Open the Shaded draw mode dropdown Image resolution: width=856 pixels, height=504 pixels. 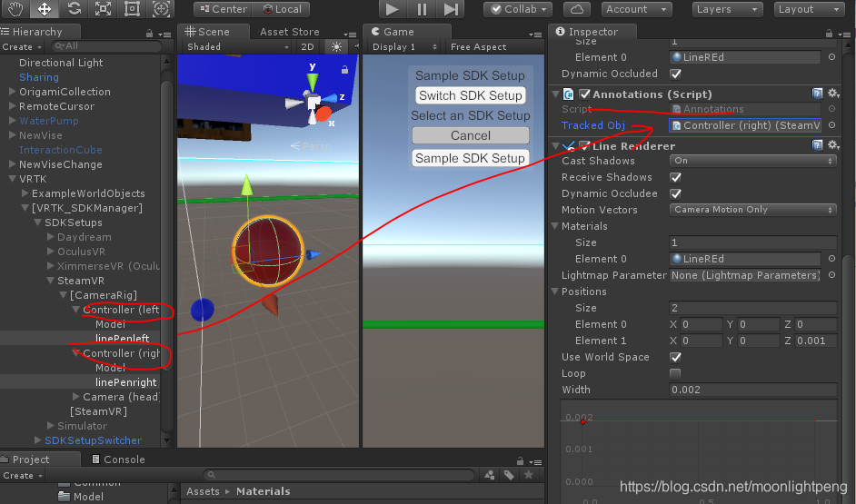[x=237, y=47]
